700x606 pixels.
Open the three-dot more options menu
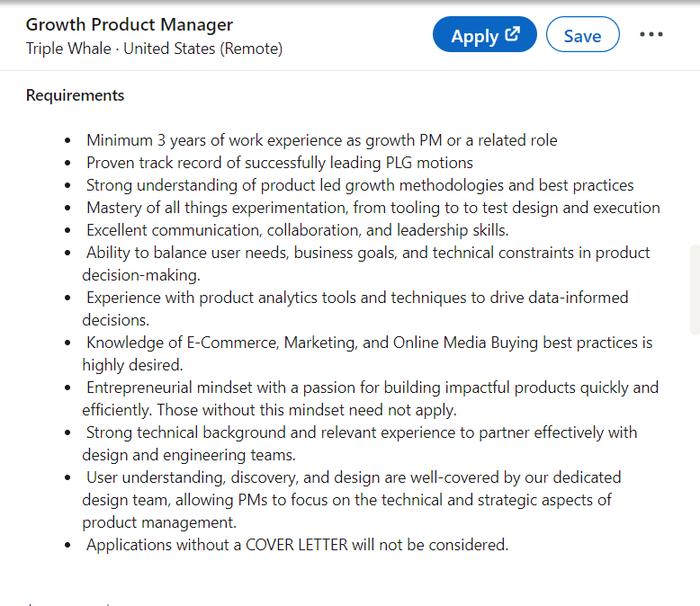click(x=651, y=35)
